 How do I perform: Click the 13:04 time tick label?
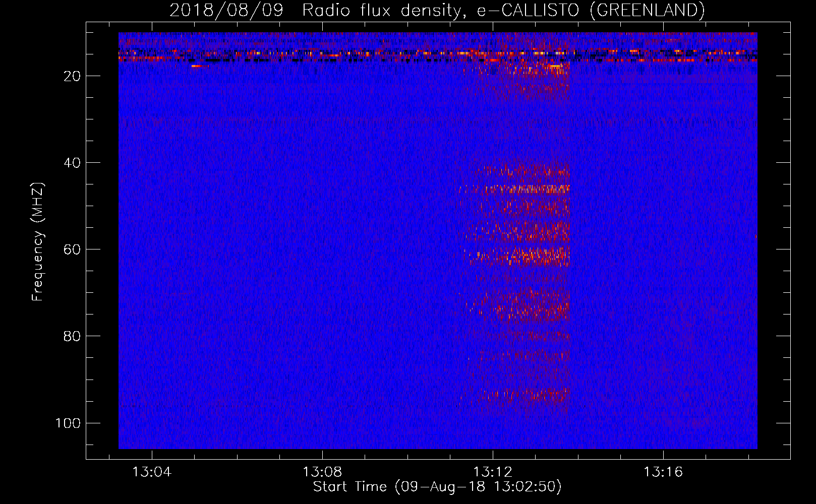(152, 472)
